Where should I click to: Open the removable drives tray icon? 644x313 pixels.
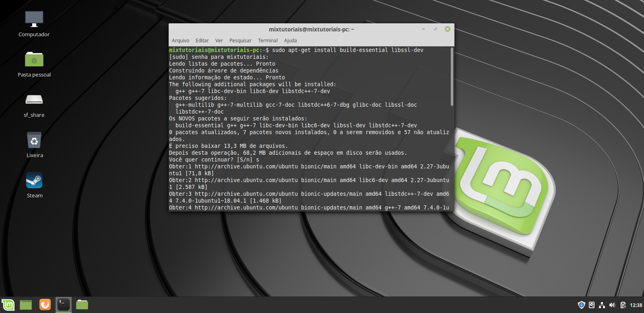[x=592, y=305]
